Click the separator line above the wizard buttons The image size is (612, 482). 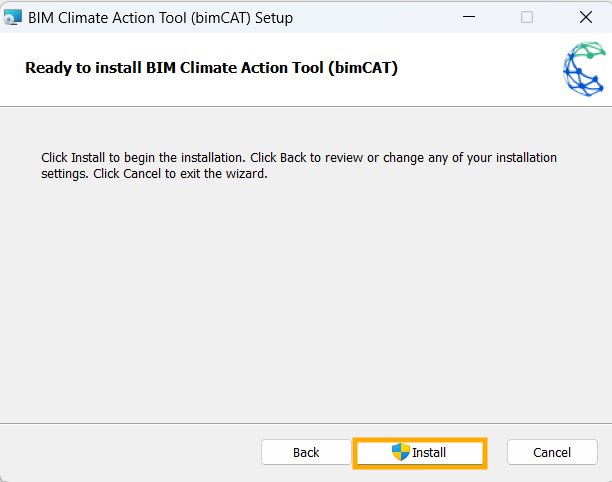[306, 423]
